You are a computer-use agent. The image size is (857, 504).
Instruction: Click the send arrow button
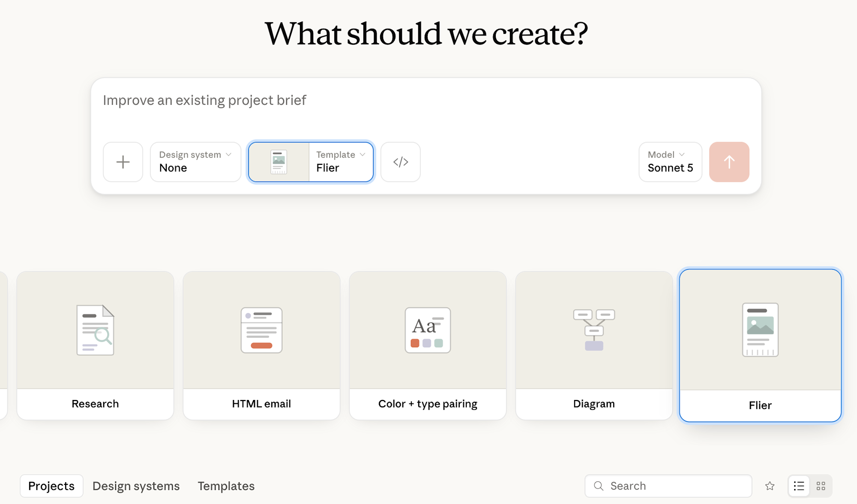[729, 162]
